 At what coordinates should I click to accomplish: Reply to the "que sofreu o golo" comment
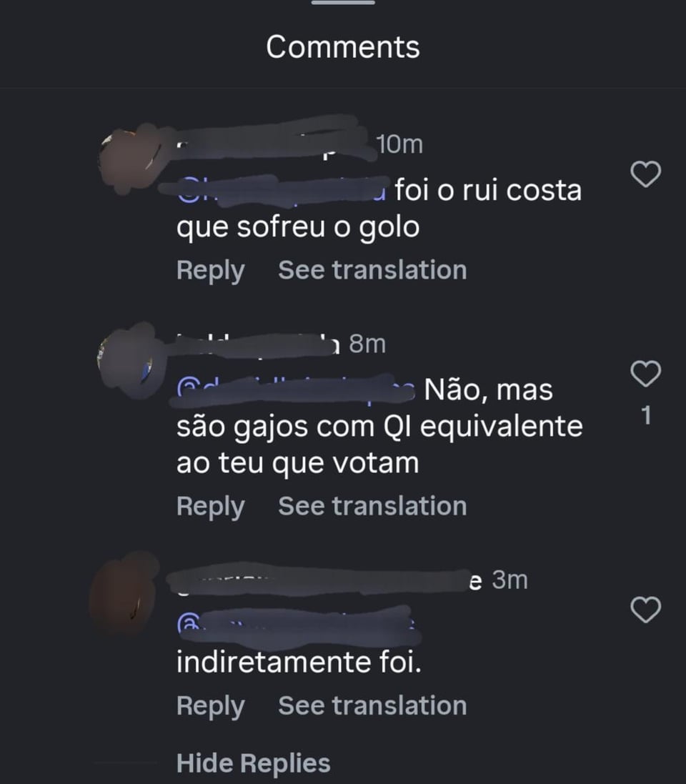pyautogui.click(x=210, y=270)
